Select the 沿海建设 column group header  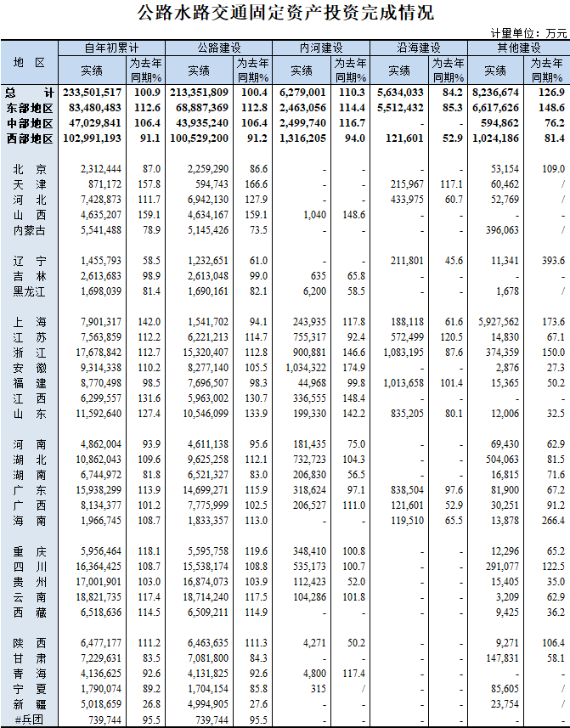tap(418, 48)
